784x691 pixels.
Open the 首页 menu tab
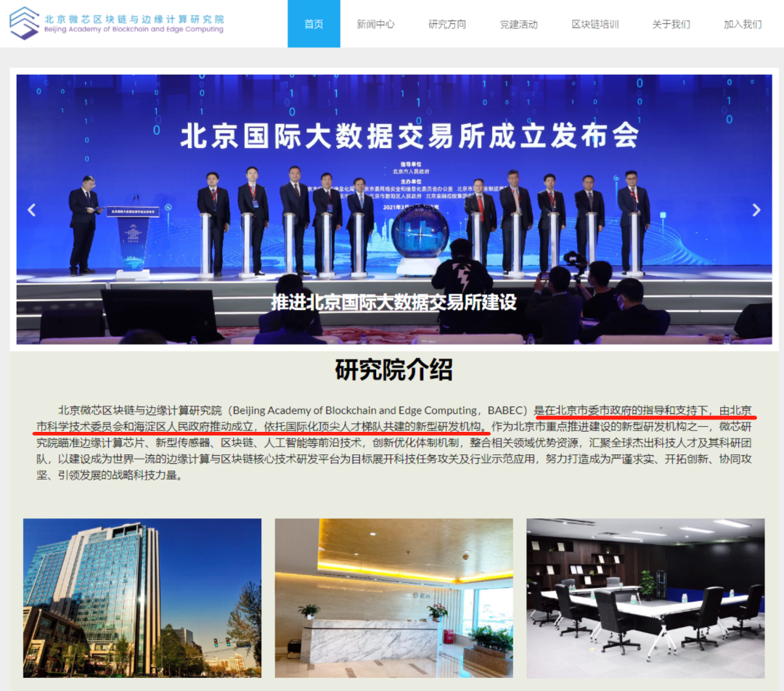pos(314,24)
